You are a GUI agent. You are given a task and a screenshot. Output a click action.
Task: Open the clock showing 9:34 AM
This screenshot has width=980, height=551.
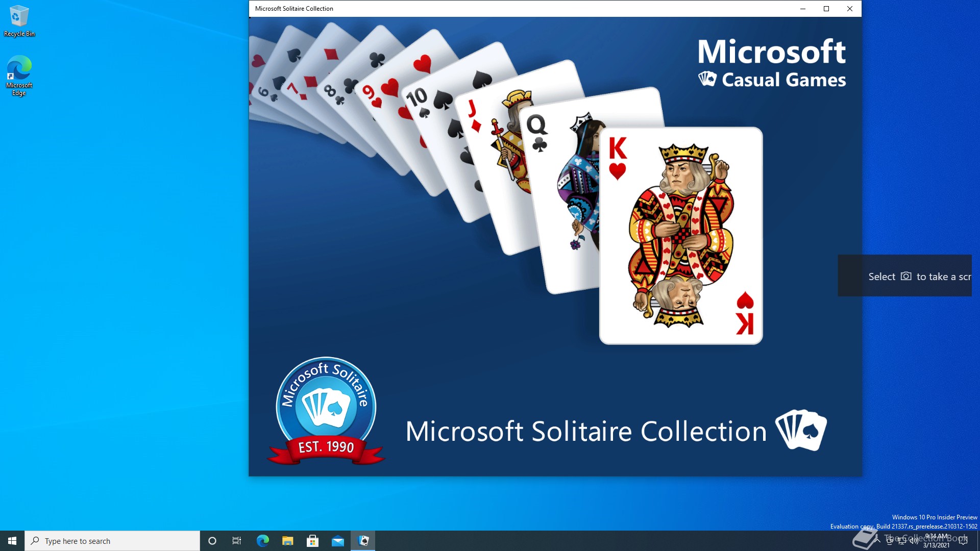coord(937,541)
